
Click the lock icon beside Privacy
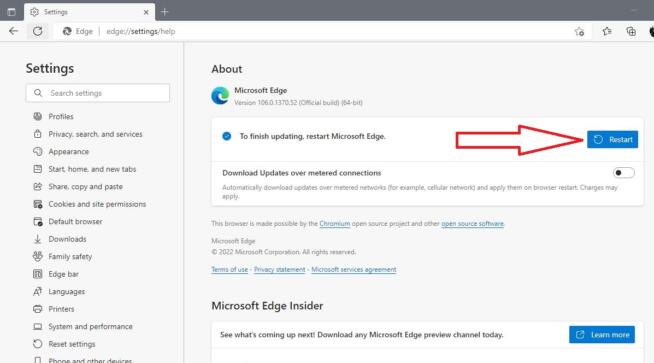(x=38, y=134)
